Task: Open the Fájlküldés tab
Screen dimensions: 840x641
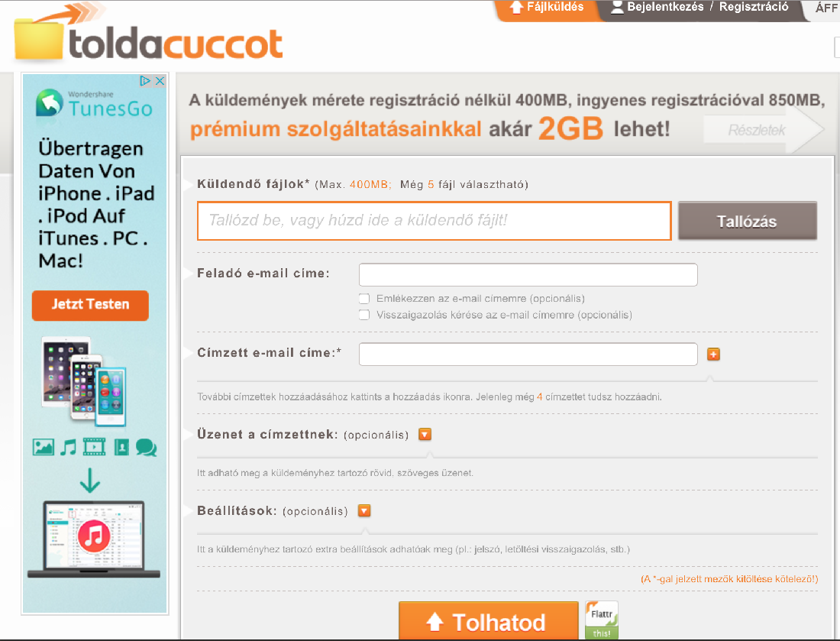Action: 547,8
